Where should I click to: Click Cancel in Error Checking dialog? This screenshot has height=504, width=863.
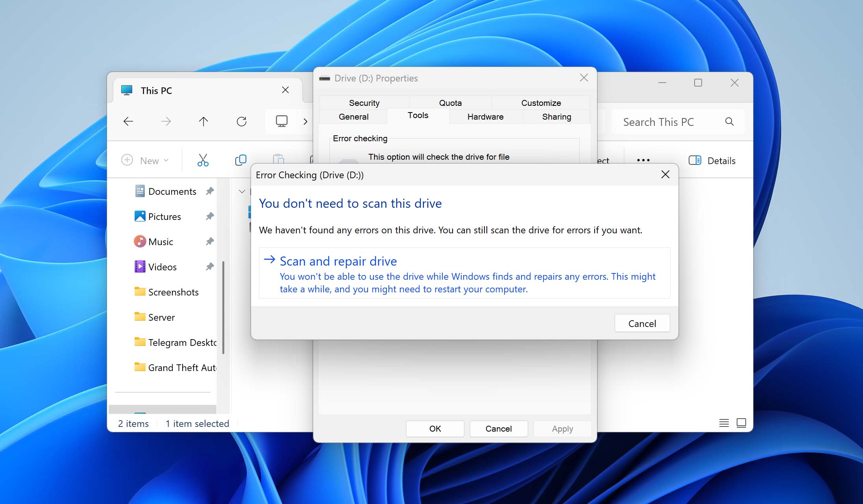point(641,323)
